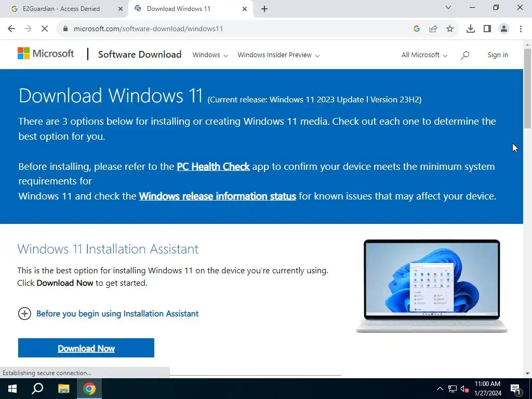Open taskbar search magnifier
The height and width of the screenshot is (399, 532).
pyautogui.click(x=37, y=389)
